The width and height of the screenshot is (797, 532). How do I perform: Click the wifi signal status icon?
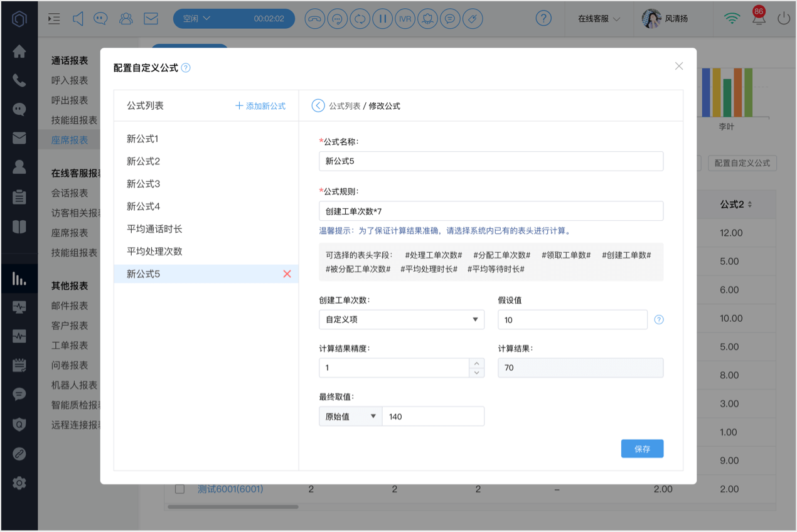pos(732,19)
